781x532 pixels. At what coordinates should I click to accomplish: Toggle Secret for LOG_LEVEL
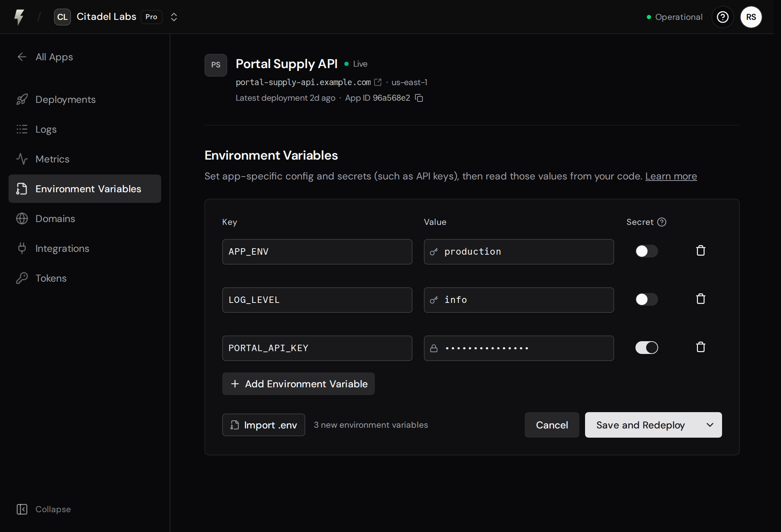[x=647, y=299]
